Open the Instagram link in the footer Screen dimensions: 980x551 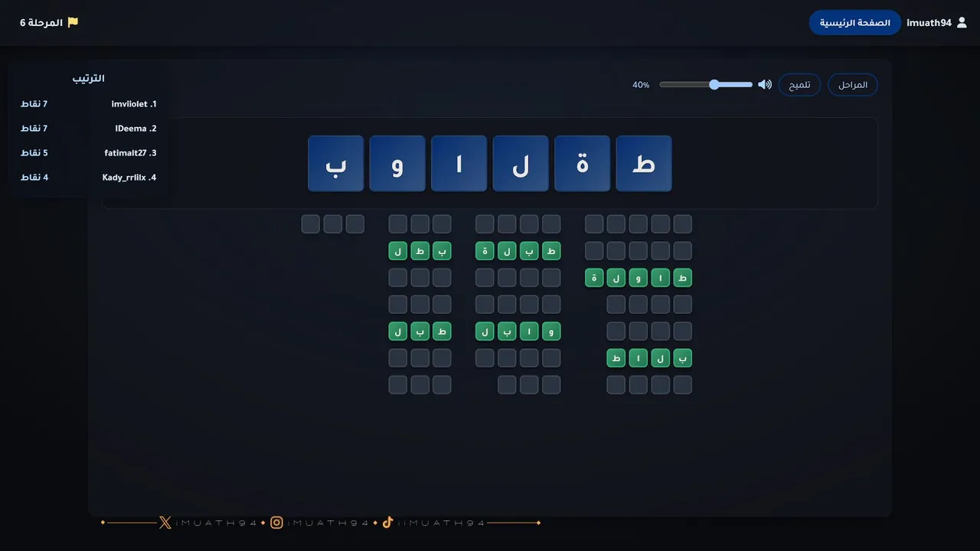tap(276, 523)
